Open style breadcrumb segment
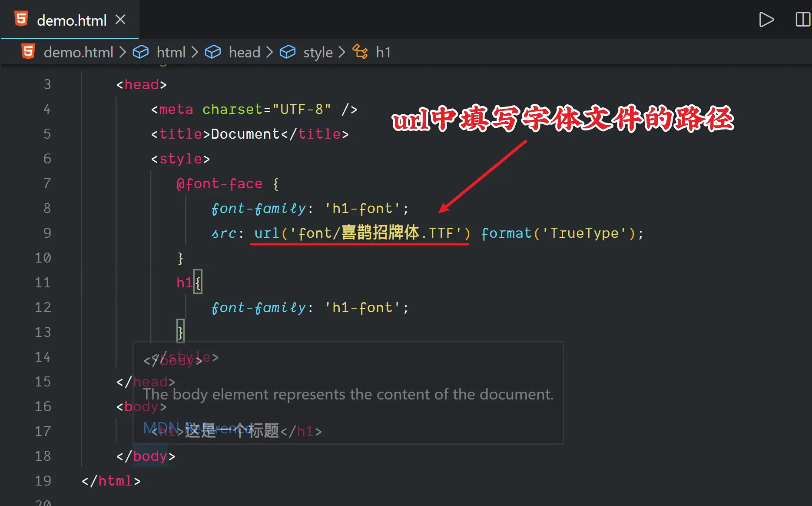Image resolution: width=812 pixels, height=506 pixels. [318, 53]
